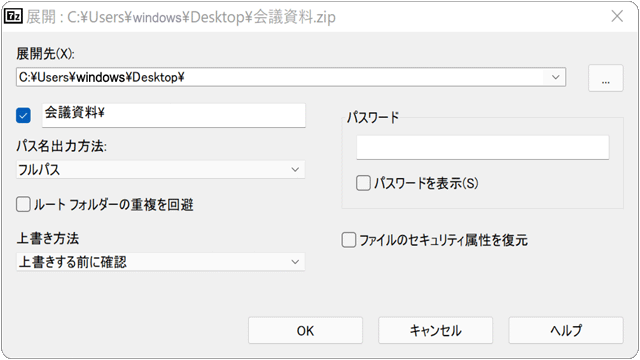The width and height of the screenshot is (640, 360).
Task: Click the パス名出力方法: label
Action: pyautogui.click(x=62, y=146)
